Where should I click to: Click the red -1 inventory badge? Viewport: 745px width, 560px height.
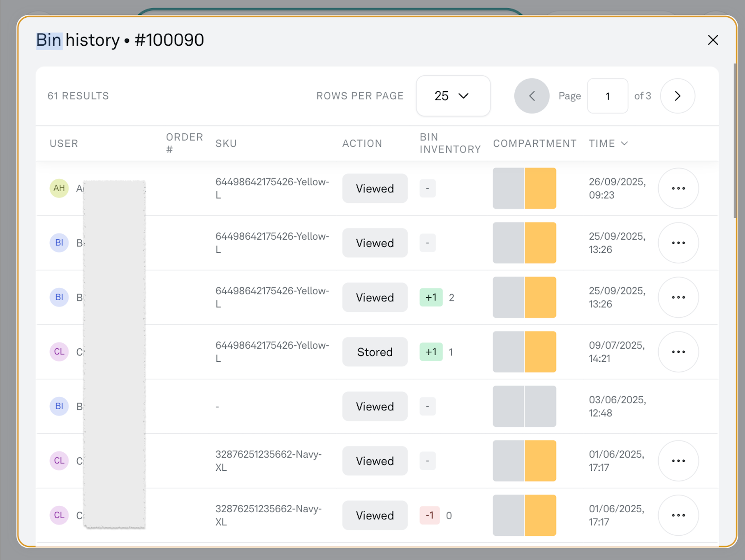(x=430, y=515)
